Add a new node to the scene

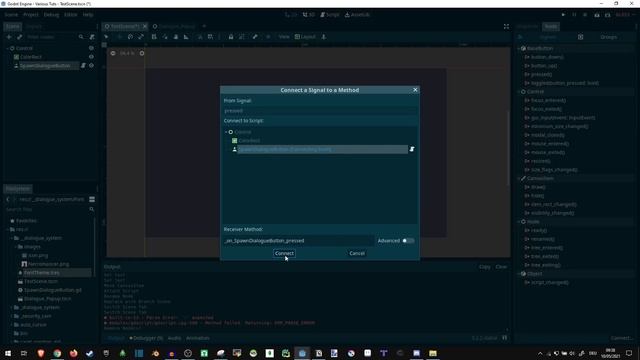tap(9, 37)
